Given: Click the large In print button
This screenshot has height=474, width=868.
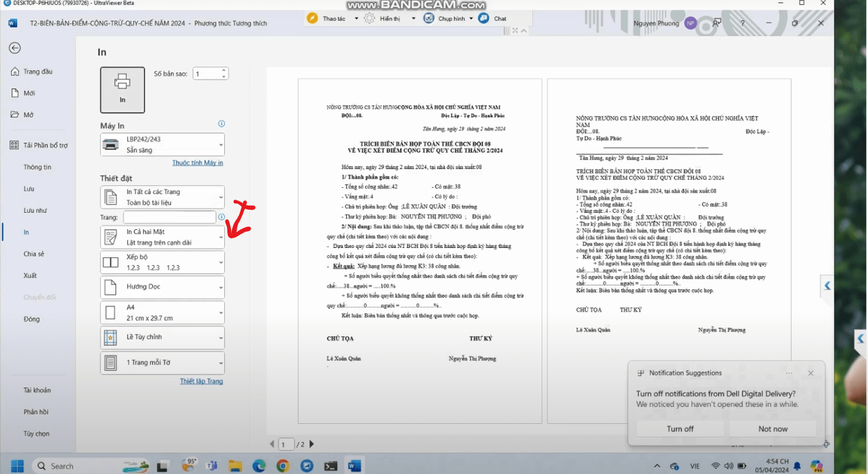Looking at the screenshot, I should click(x=122, y=90).
